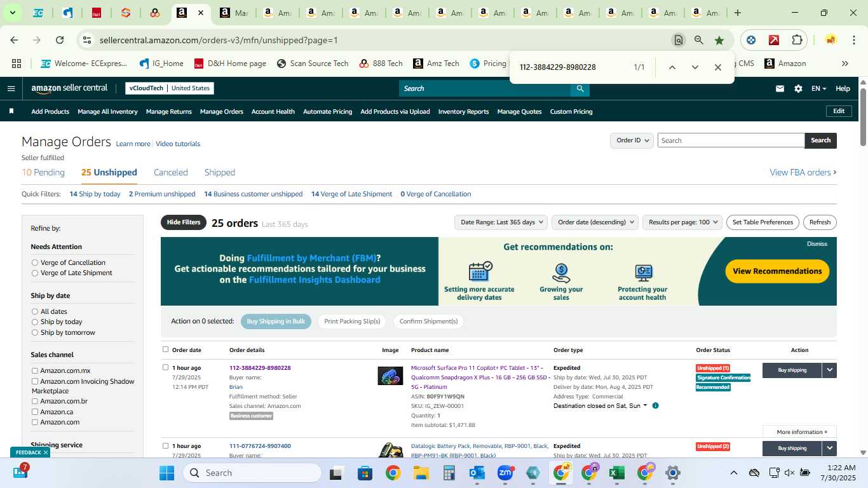Open Order date descending sort dropdown
The height and width of the screenshot is (488, 868).
594,222
